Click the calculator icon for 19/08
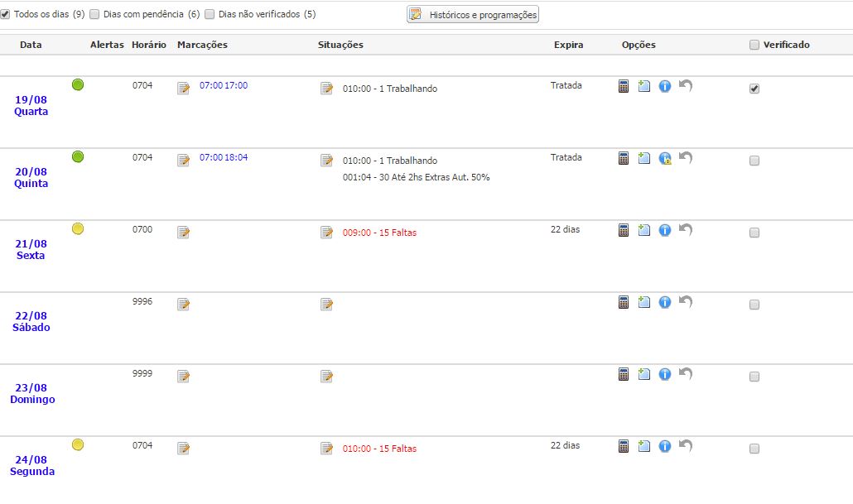The height and width of the screenshot is (504, 853). (624, 86)
